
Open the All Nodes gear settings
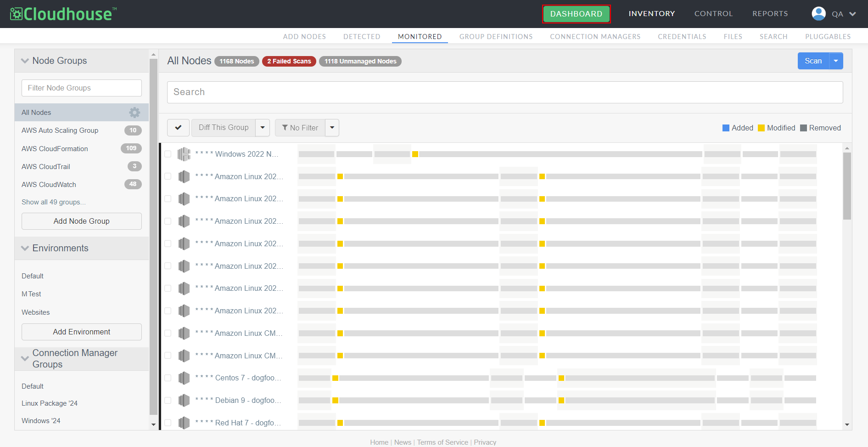coord(134,113)
